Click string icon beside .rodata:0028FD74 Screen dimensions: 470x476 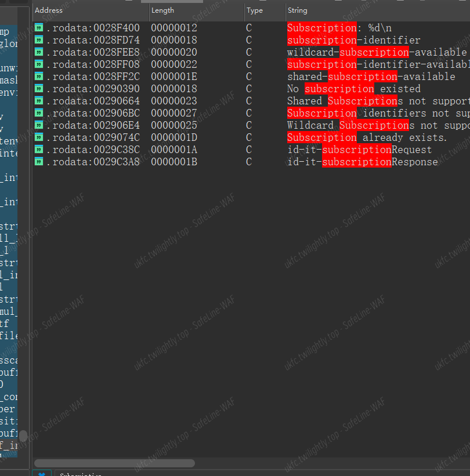39,40
